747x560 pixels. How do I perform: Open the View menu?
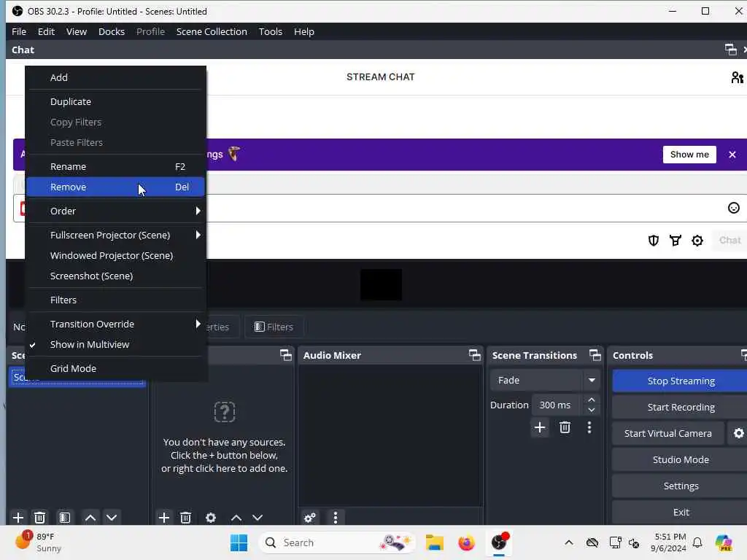tap(76, 31)
